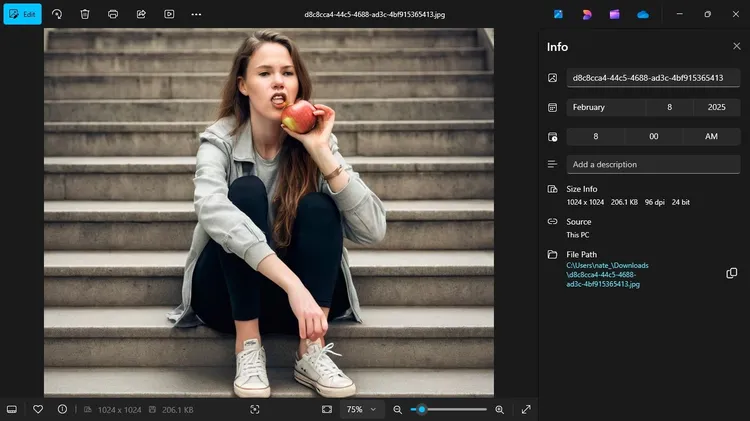Viewport: 750px width, 421px height.
Task: Minimize the Photos window
Action: 679,14
